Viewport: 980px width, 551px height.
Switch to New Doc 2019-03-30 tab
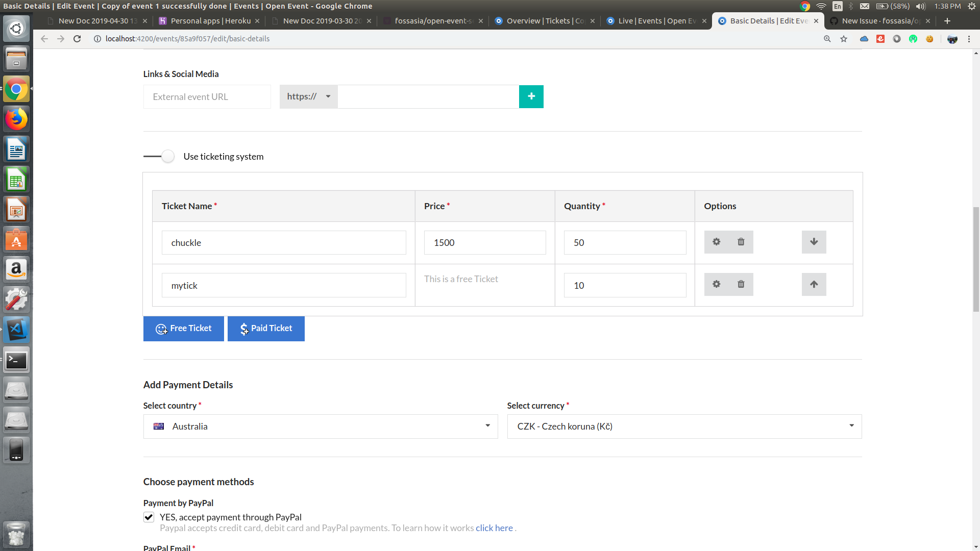[x=322, y=21]
